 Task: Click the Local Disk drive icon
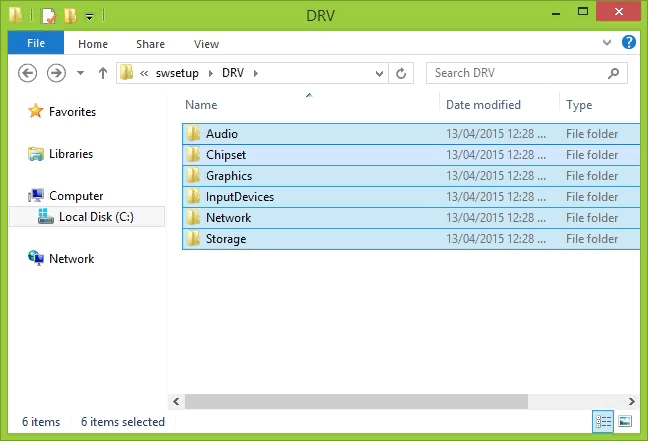(45, 216)
